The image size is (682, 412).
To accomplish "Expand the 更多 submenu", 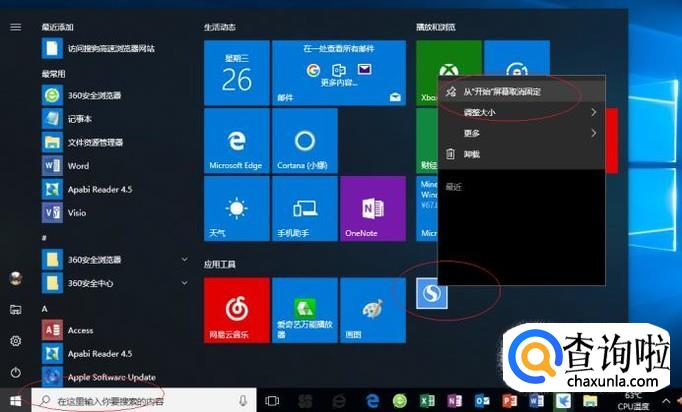I will coord(521,134).
